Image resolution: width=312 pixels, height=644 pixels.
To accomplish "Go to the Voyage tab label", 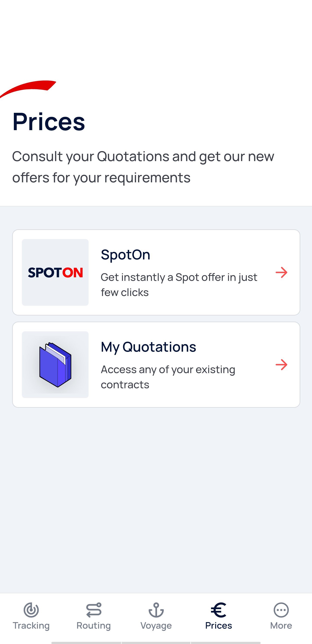I will click(156, 626).
